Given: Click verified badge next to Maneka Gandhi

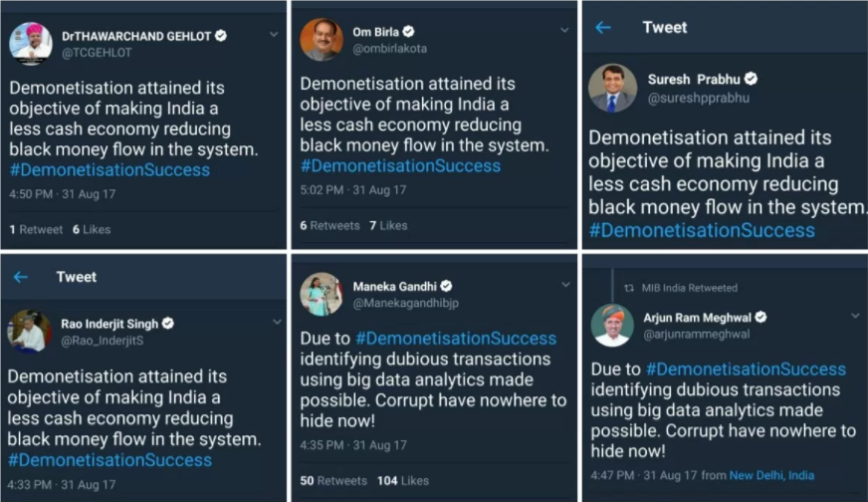Looking at the screenshot, I should 447,286.
